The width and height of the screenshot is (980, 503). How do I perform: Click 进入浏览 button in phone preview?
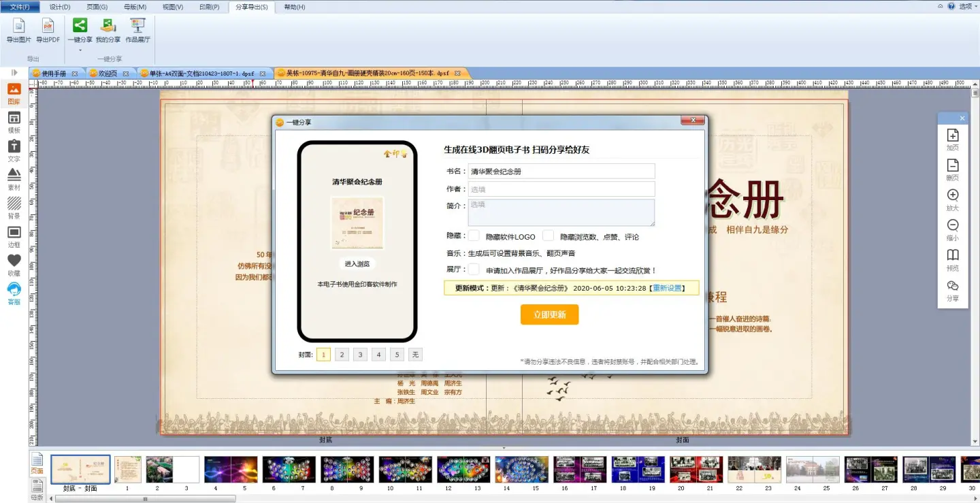[x=357, y=264]
